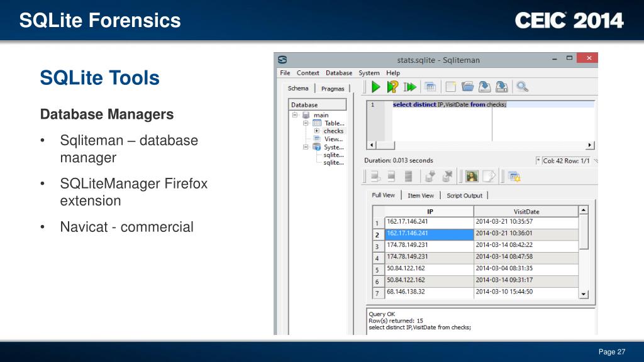Sort by the VisitDate column header

(526, 211)
